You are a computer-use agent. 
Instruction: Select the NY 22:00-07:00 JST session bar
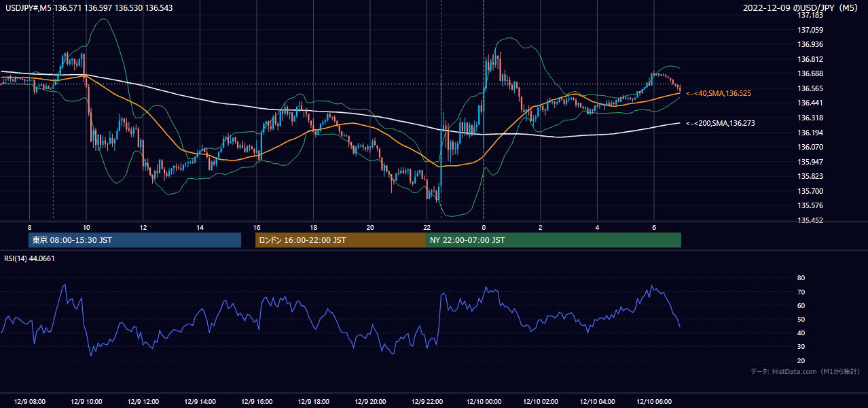tap(554, 240)
